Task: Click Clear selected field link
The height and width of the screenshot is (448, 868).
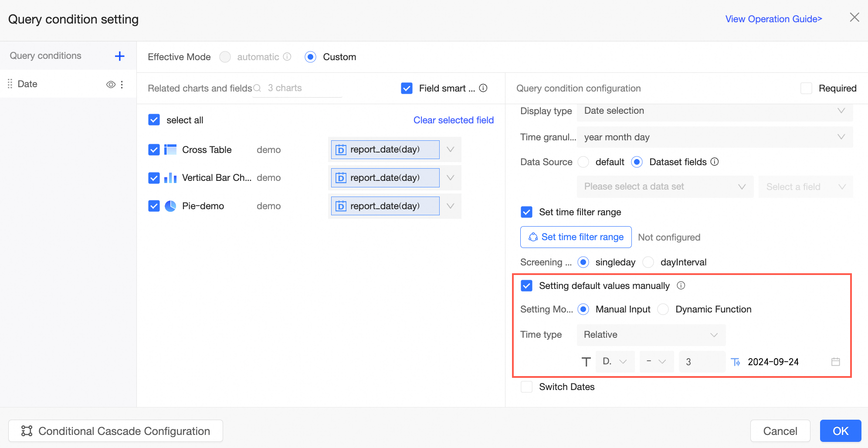Action: (453, 120)
